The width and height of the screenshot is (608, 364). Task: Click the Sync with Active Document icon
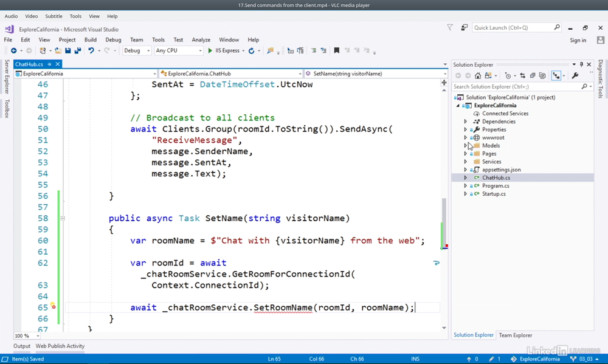click(x=522, y=75)
